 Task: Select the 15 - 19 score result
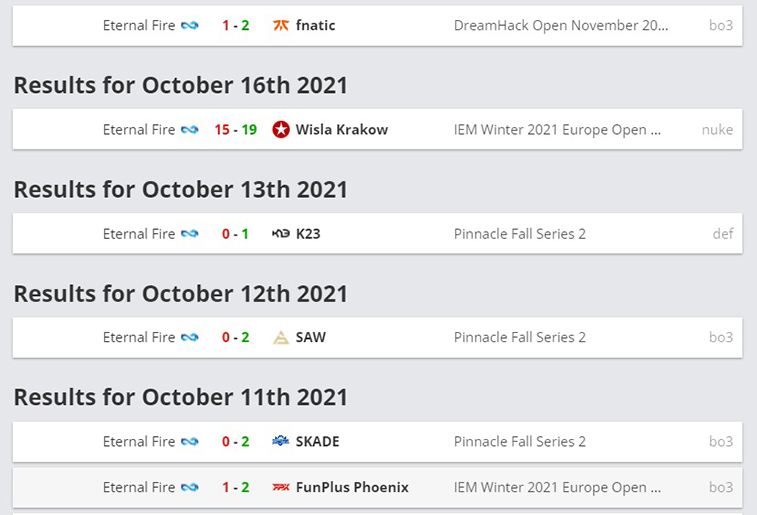point(236,129)
